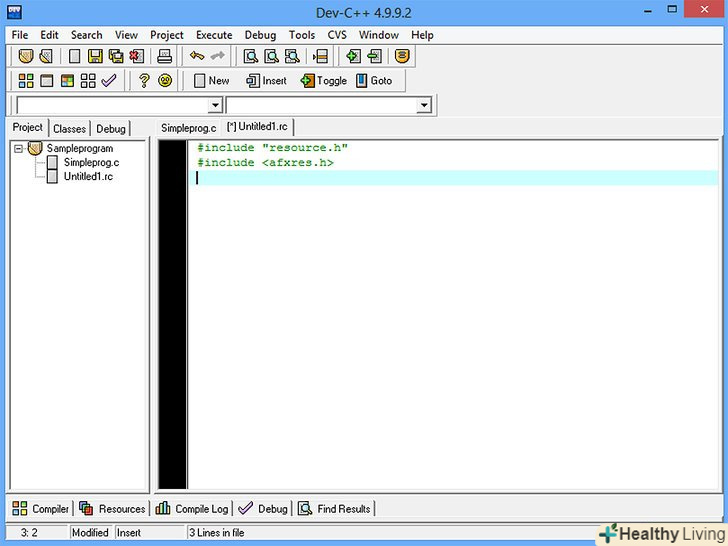Click the Print toolbar icon
Screen dimensions: 728x546
click(x=165, y=56)
